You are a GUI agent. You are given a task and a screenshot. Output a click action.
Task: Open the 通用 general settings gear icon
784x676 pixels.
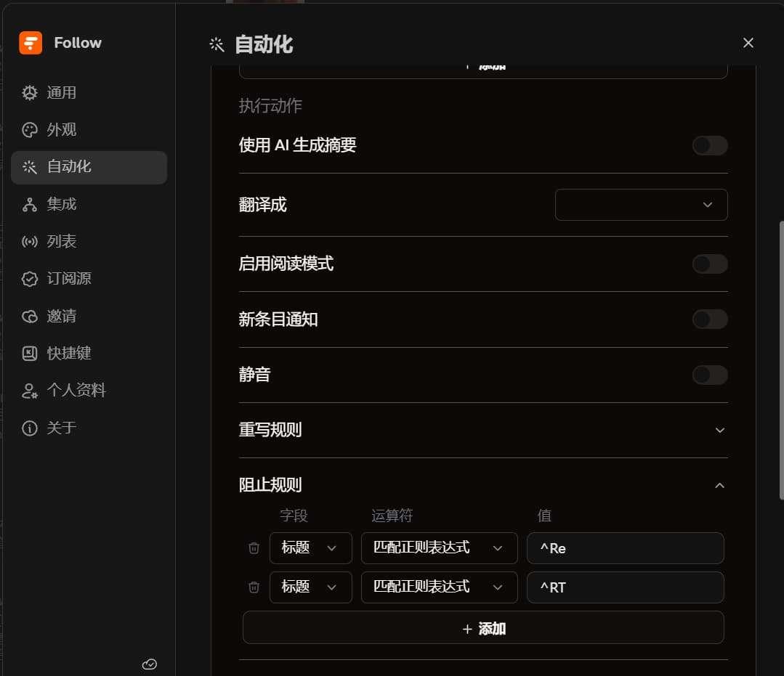click(x=30, y=93)
